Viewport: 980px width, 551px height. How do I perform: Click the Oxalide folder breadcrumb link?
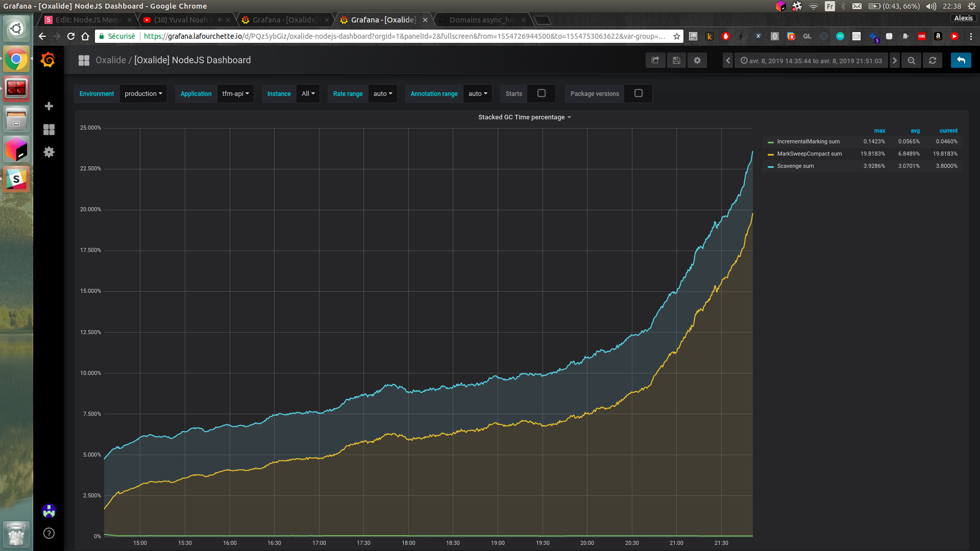(111, 60)
